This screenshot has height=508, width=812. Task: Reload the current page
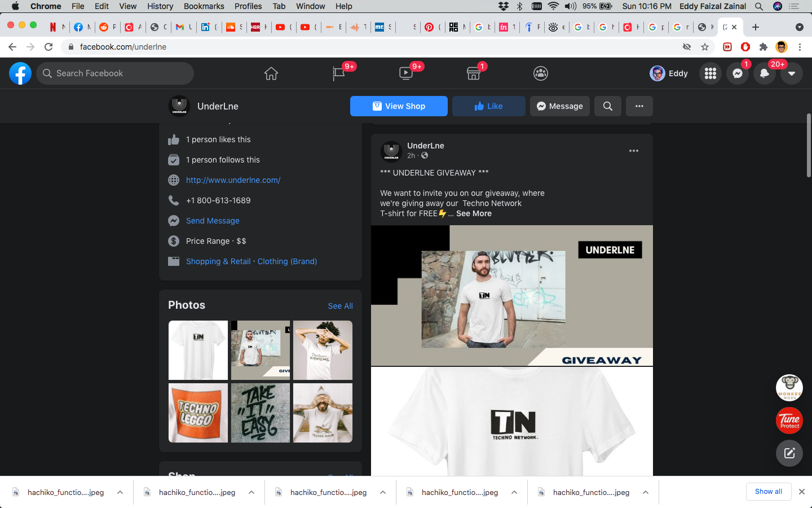click(48, 47)
